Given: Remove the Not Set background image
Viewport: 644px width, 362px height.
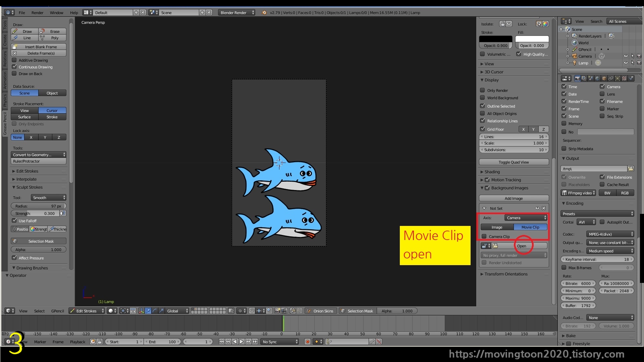Looking at the screenshot, I should [544, 208].
